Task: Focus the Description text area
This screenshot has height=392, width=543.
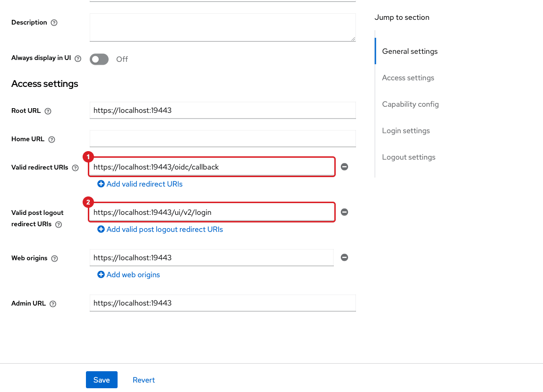Action: pyautogui.click(x=223, y=27)
